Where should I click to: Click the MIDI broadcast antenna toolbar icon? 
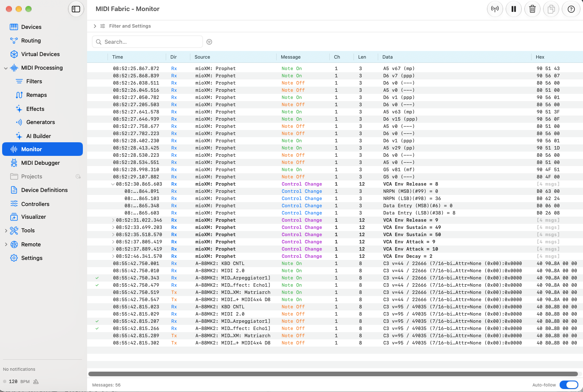tap(495, 9)
